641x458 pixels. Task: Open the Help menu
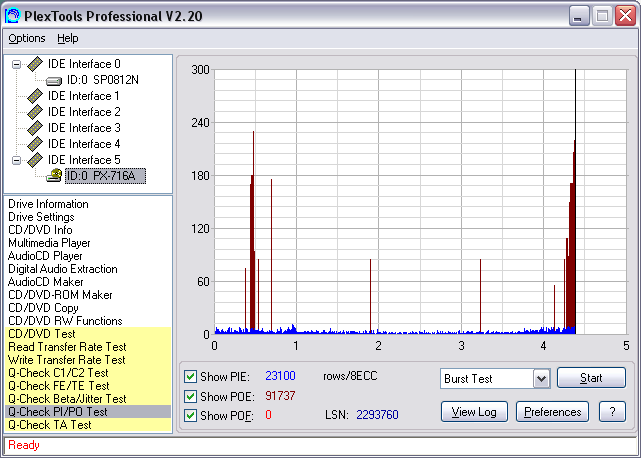point(67,38)
